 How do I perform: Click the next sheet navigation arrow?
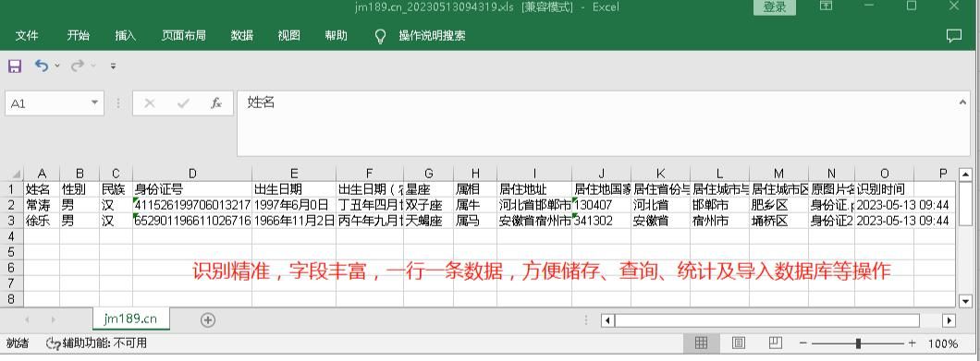[x=53, y=319]
